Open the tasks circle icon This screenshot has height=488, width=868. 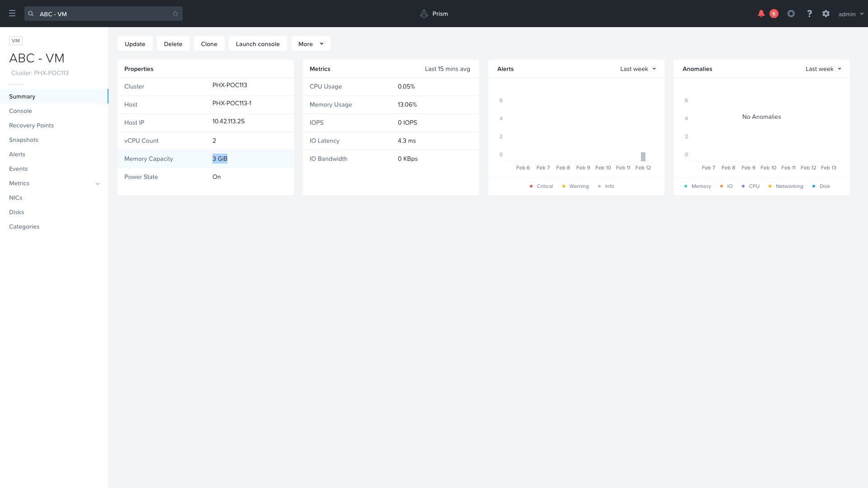[x=791, y=14]
